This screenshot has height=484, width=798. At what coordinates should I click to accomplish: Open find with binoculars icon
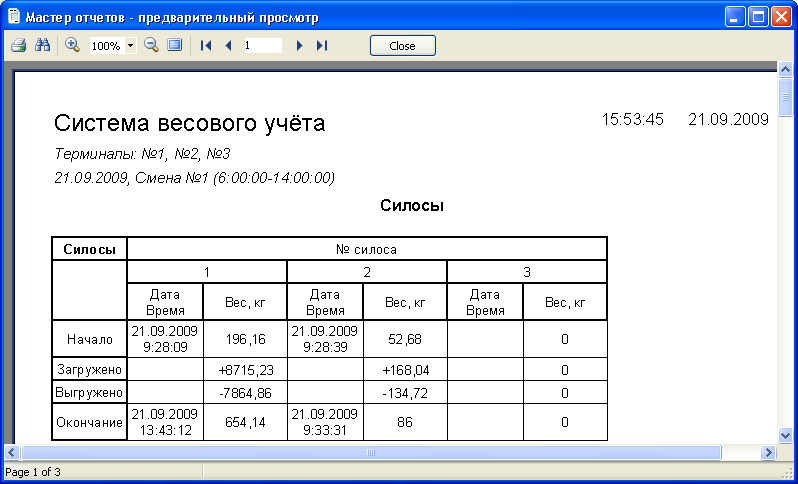[x=42, y=46]
